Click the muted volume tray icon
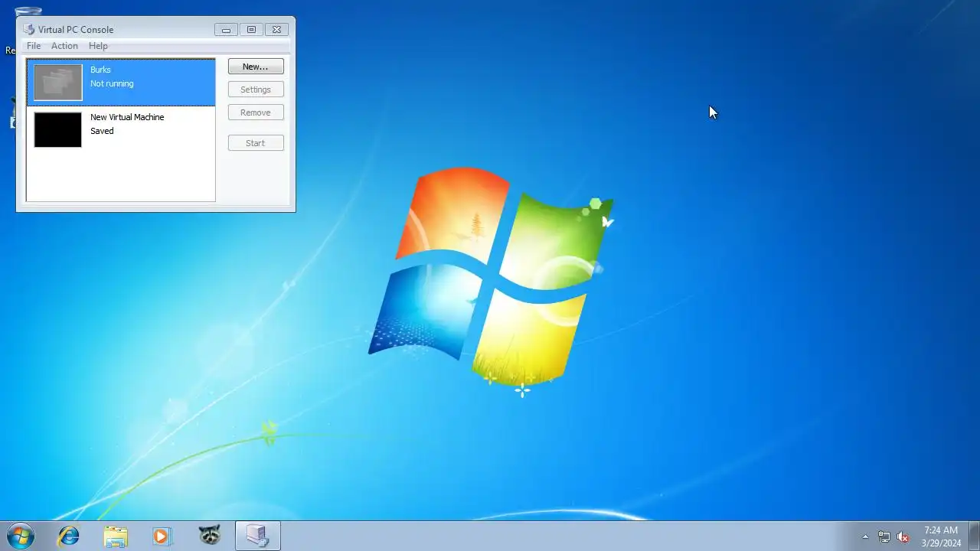The width and height of the screenshot is (980, 551). click(903, 536)
